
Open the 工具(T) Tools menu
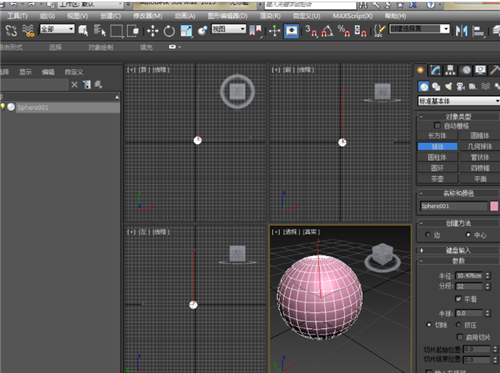pyautogui.click(x=18, y=16)
